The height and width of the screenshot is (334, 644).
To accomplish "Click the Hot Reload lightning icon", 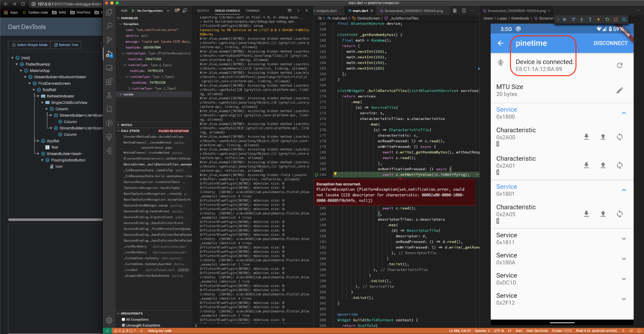I will [x=598, y=20].
